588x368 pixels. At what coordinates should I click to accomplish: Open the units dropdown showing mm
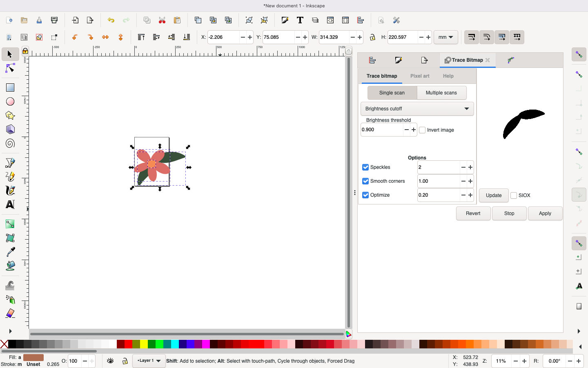[445, 37]
